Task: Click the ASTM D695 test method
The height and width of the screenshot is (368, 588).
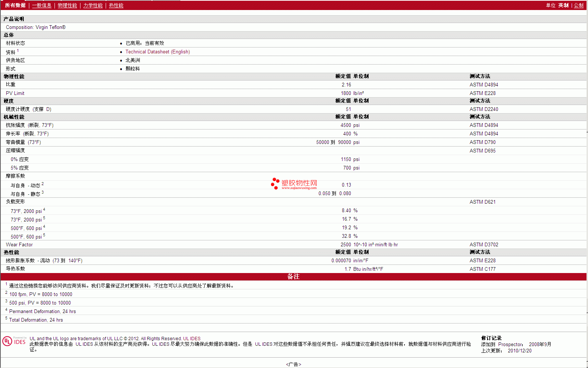Action: [482, 151]
